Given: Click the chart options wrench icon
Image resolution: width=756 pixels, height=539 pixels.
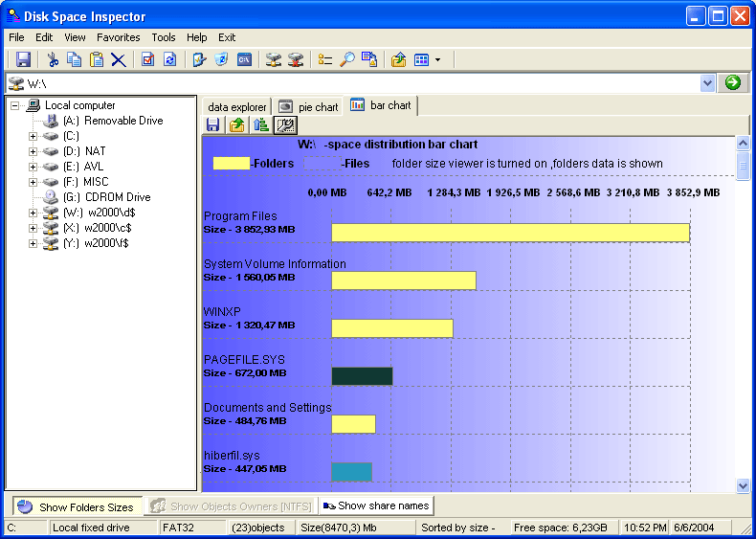Looking at the screenshot, I should [285, 125].
